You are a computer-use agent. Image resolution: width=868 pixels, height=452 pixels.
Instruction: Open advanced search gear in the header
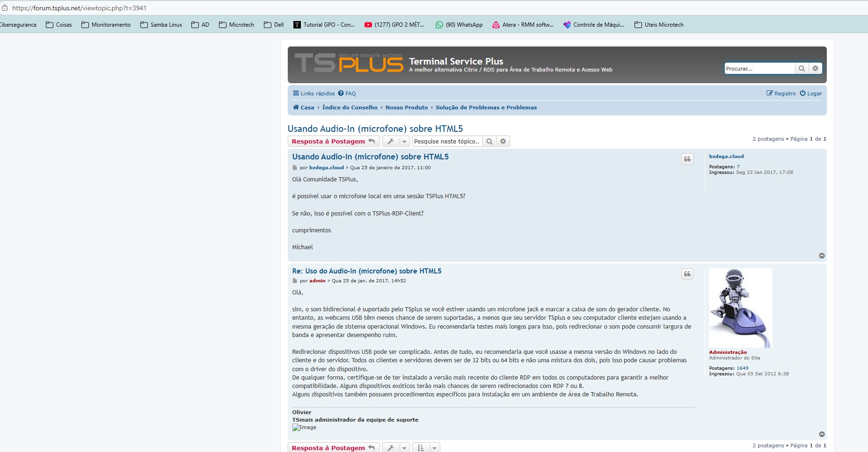click(x=815, y=68)
